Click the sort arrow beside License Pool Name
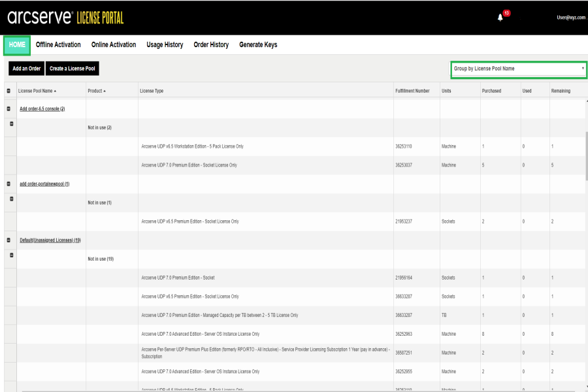The image size is (588, 392). [x=55, y=91]
